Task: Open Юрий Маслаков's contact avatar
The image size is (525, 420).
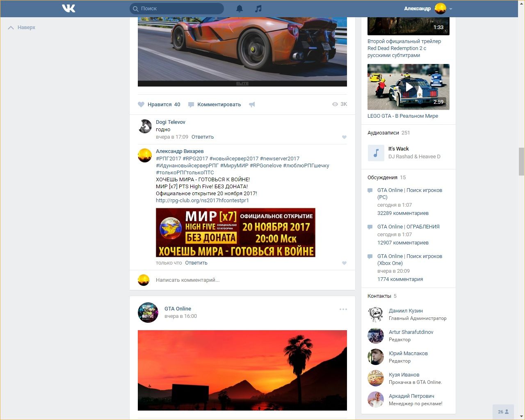Action: [x=376, y=357]
